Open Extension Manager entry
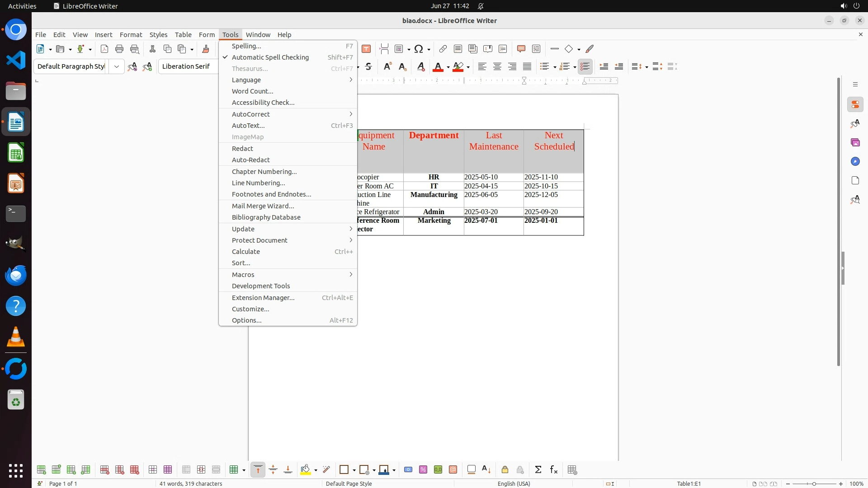This screenshot has width=868, height=488. pos(263,298)
